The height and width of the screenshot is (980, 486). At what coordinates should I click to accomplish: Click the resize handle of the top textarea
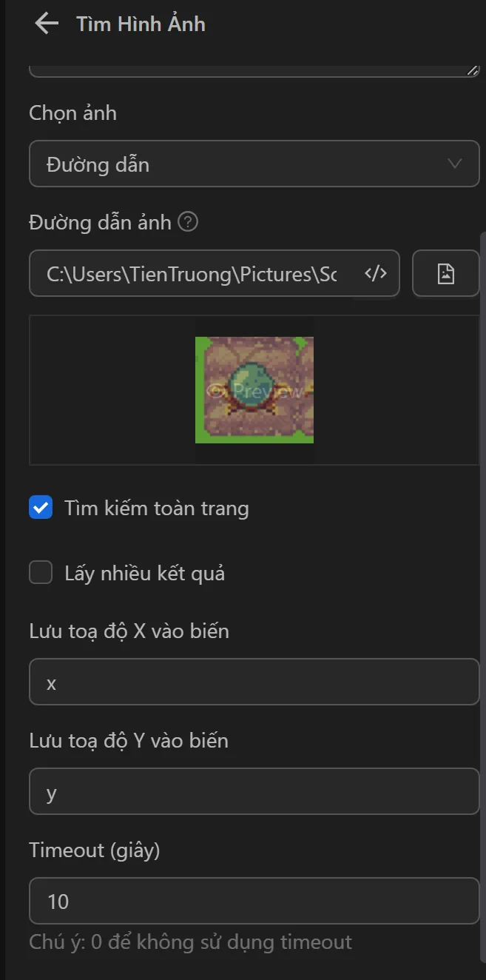coord(474,70)
